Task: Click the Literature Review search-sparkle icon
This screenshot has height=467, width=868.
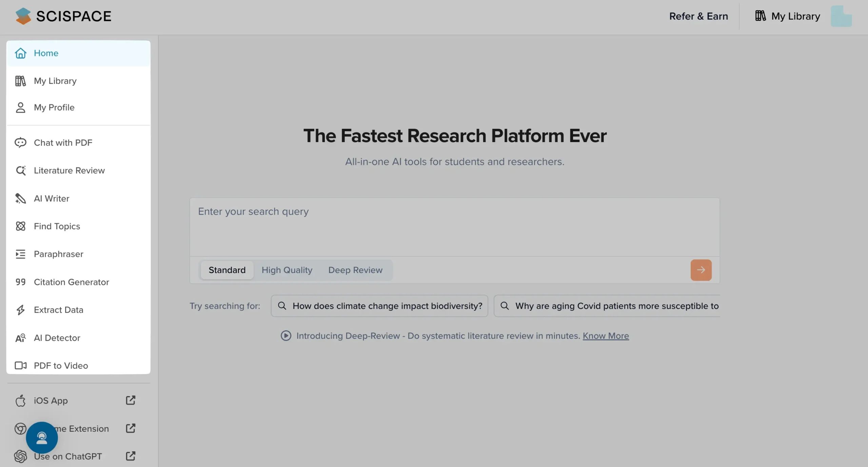Action: pyautogui.click(x=21, y=171)
